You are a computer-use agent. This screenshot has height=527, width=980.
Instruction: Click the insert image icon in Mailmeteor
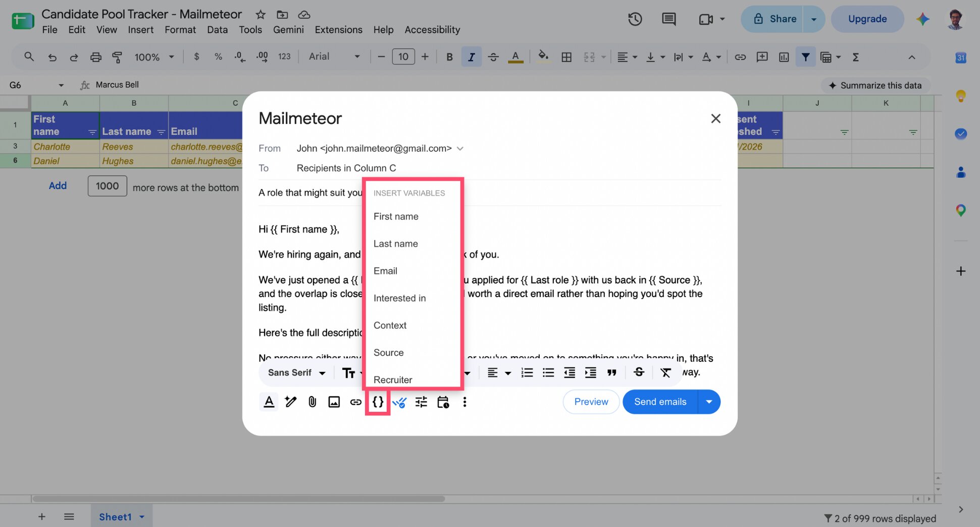(x=334, y=402)
